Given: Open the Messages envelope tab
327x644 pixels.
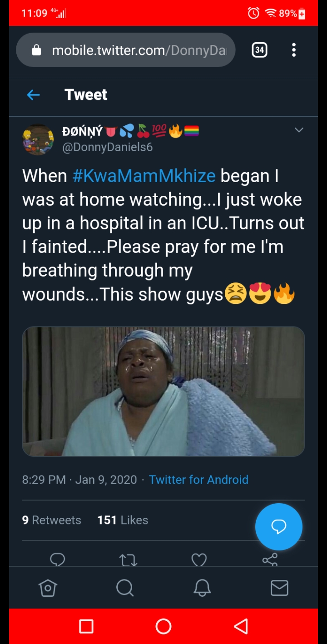Looking at the screenshot, I should 279,588.
